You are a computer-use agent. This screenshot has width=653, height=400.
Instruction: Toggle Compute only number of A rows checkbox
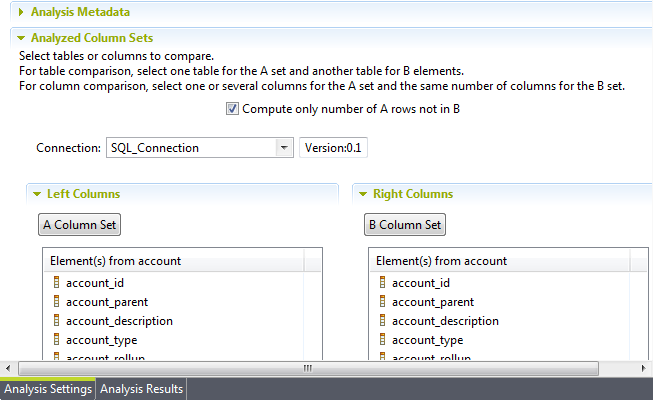tap(232, 108)
